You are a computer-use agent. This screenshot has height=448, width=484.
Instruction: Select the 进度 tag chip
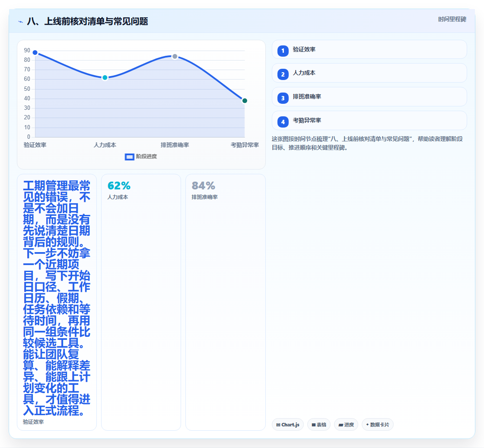point(346,425)
